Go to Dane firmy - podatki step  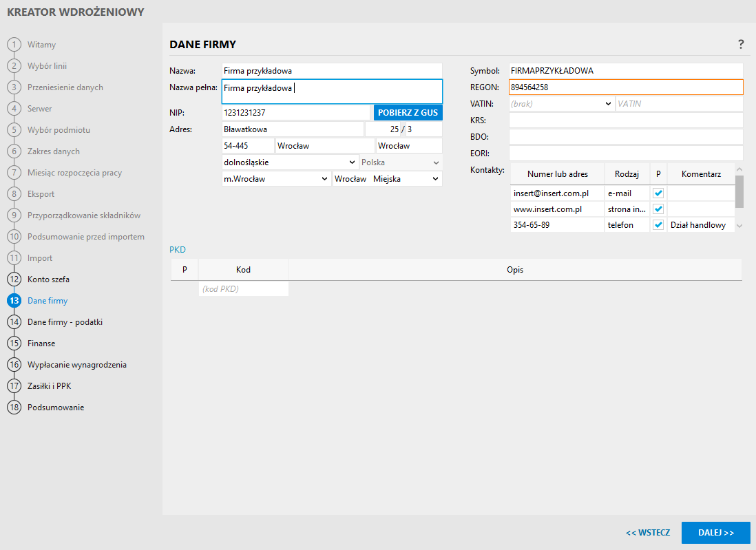pos(65,322)
